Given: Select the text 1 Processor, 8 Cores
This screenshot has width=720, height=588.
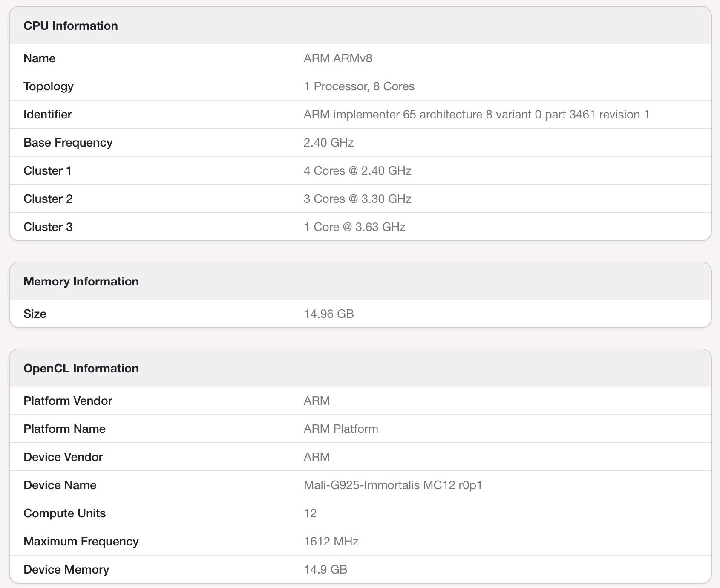Looking at the screenshot, I should click(359, 86).
